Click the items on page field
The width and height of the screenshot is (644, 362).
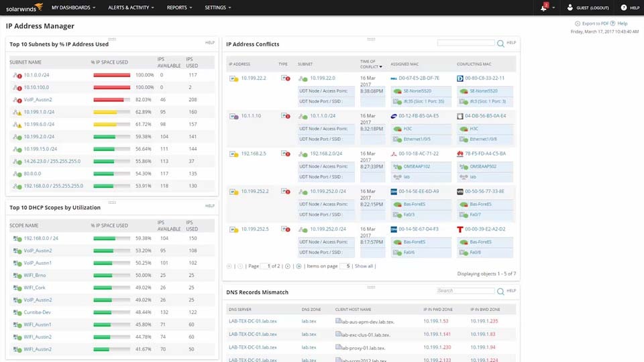(345, 266)
